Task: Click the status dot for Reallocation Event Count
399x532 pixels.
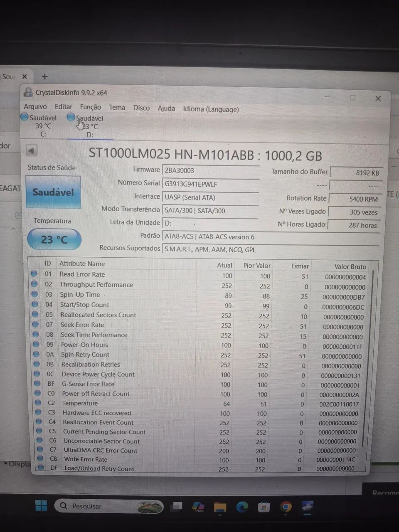Action: pyautogui.click(x=39, y=422)
